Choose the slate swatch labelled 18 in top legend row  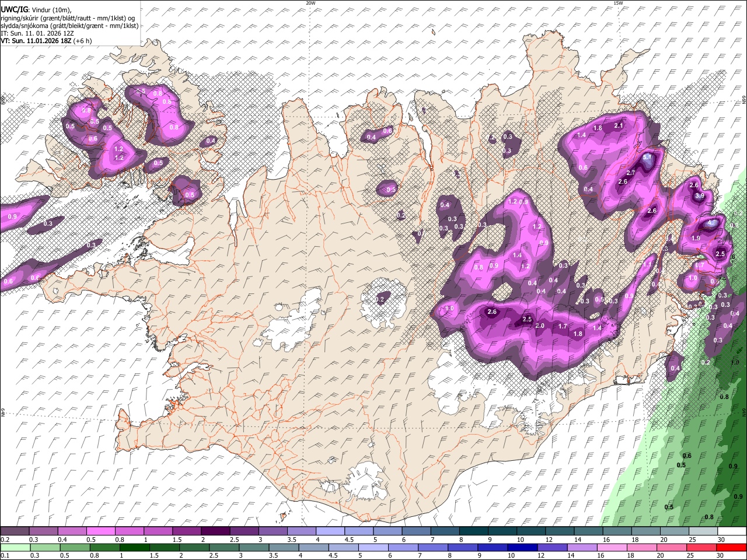click(x=645, y=531)
